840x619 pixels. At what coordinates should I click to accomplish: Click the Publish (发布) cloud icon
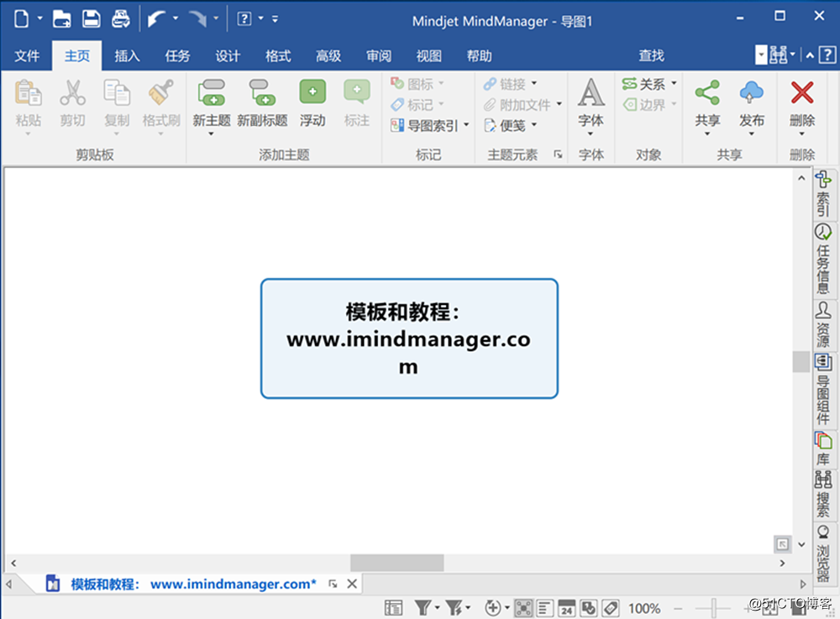click(x=752, y=92)
